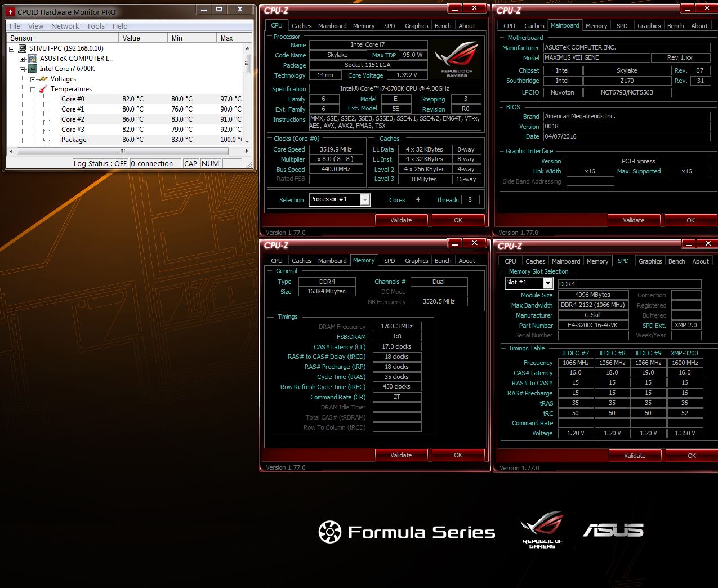Image resolution: width=718 pixels, height=588 pixels.
Task: Collapse the Temperatures node
Action: pyautogui.click(x=33, y=90)
